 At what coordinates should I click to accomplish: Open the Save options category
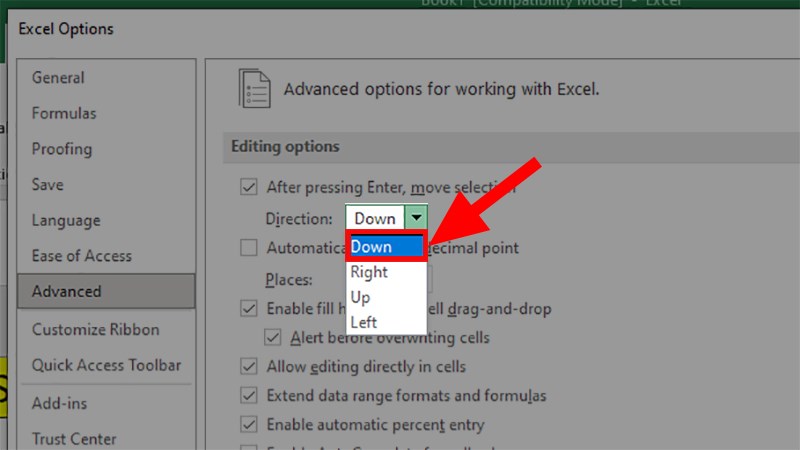pyautogui.click(x=47, y=185)
